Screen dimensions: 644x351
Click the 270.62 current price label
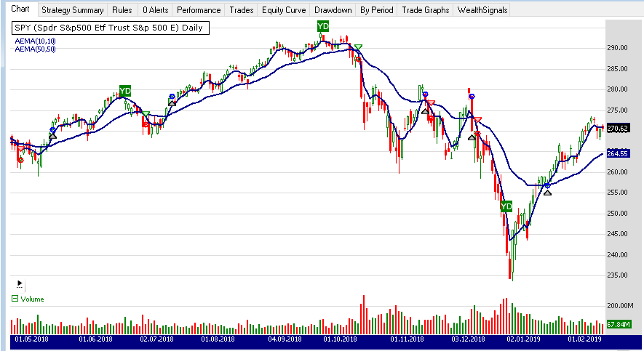(x=617, y=129)
